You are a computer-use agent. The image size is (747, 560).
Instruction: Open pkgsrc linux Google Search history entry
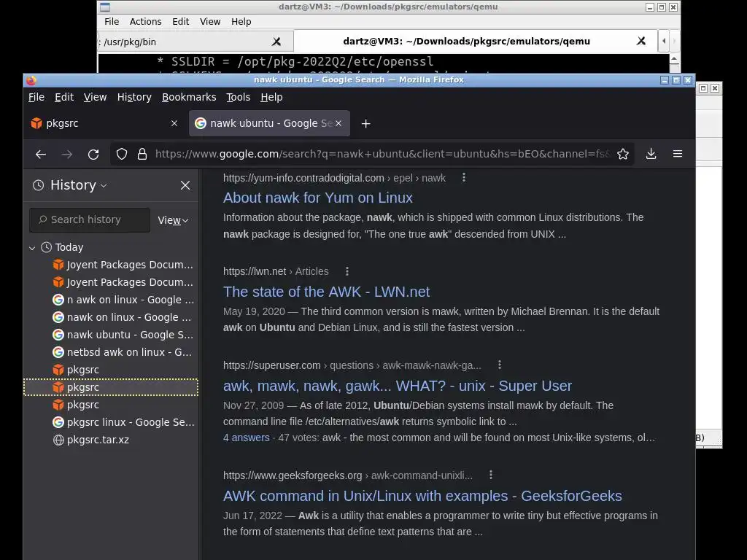pos(123,422)
